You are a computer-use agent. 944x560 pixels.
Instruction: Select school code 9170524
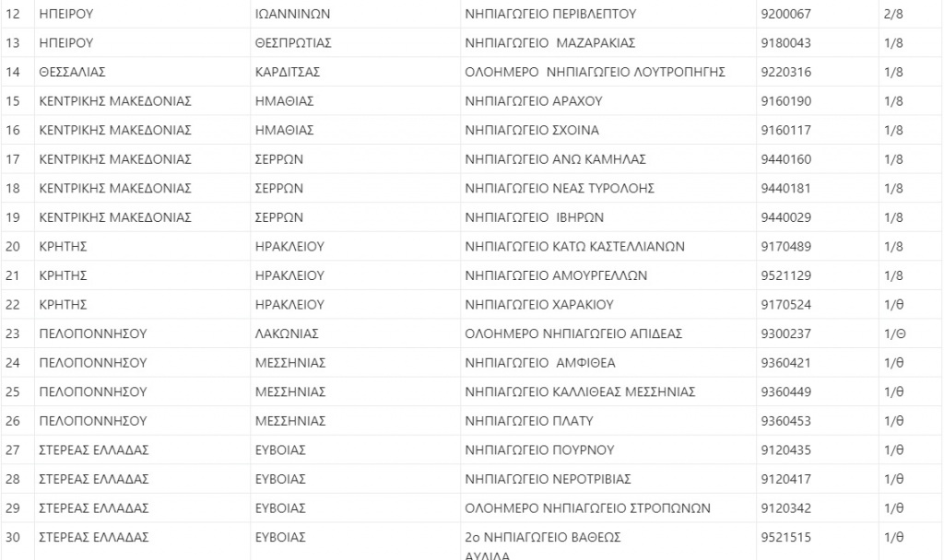[785, 304]
